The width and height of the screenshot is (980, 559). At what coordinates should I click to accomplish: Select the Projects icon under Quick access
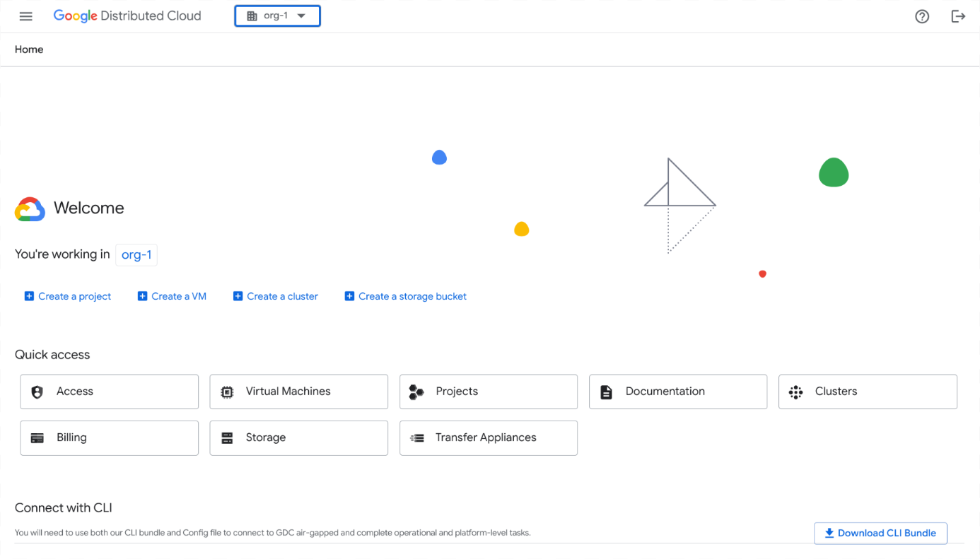click(x=416, y=392)
